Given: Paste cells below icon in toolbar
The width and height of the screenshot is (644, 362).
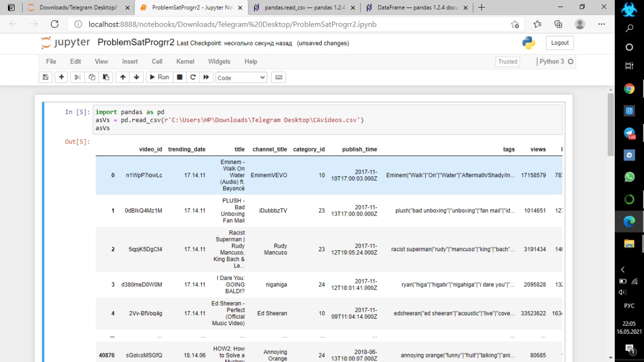Looking at the screenshot, I should 106,78.
